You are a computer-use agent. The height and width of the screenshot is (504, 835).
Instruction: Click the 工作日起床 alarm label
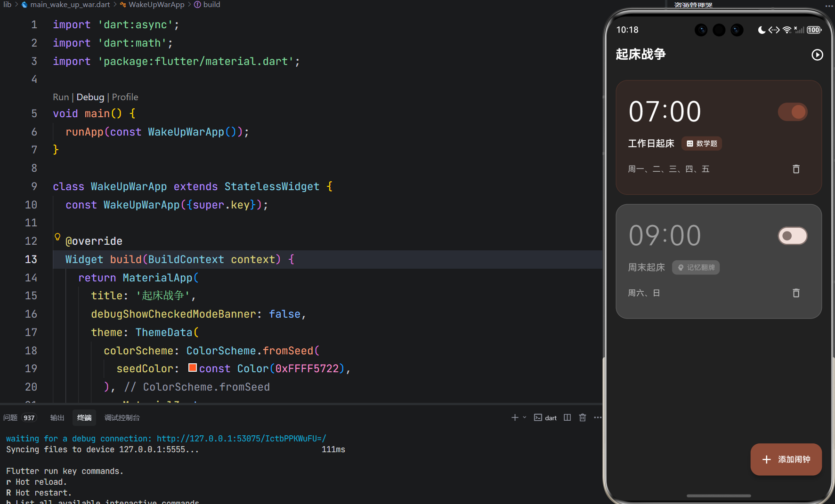tap(651, 144)
